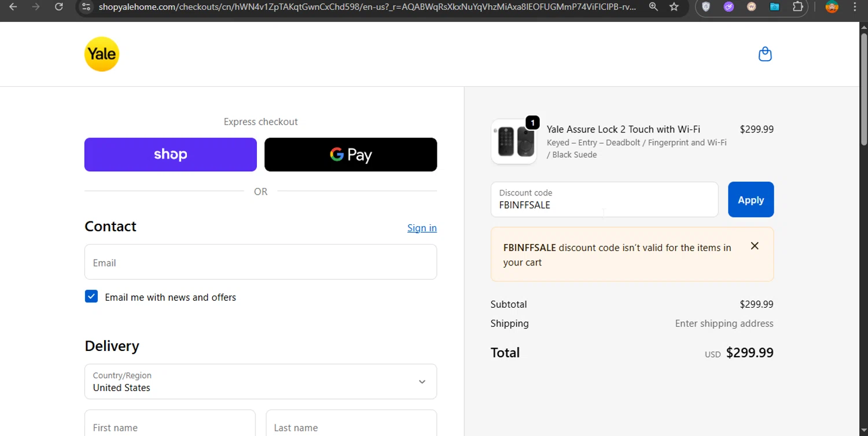
Task: Open the Extensions puzzle icon
Action: coord(797,7)
